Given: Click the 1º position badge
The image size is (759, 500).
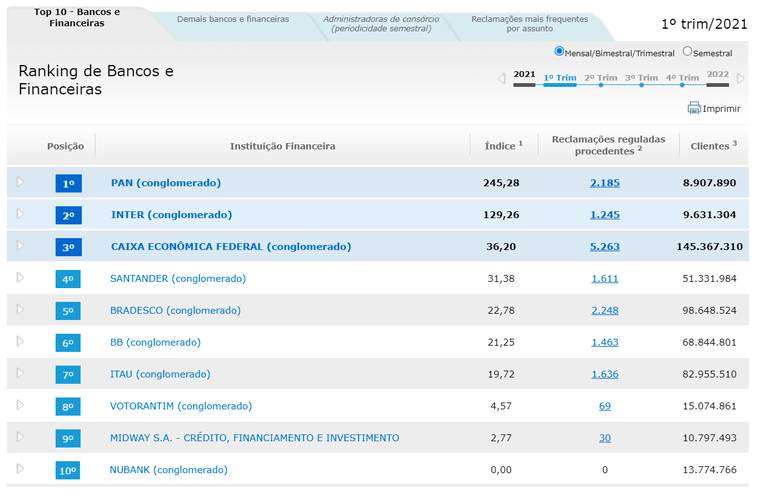Looking at the screenshot, I should [x=68, y=183].
